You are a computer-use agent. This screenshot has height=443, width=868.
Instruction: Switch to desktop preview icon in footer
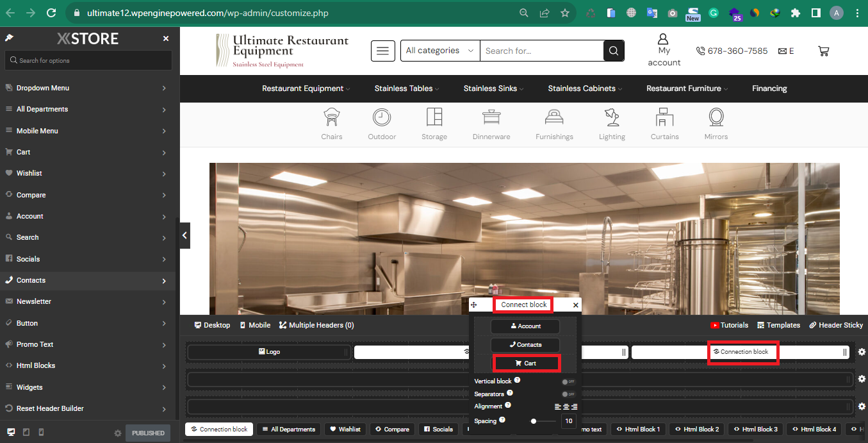(x=10, y=433)
